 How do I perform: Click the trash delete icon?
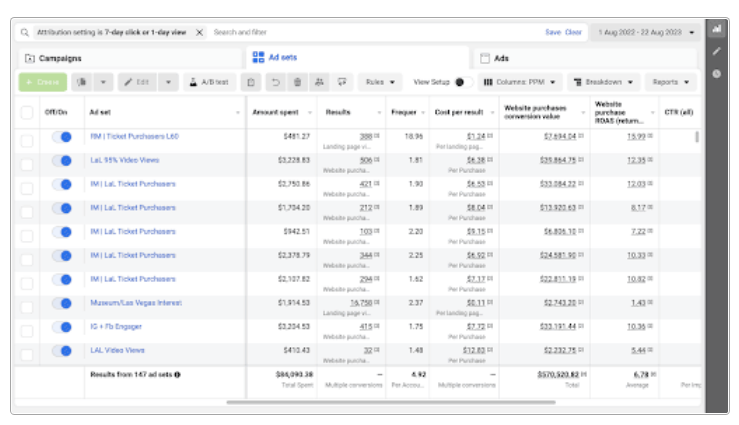(x=297, y=82)
